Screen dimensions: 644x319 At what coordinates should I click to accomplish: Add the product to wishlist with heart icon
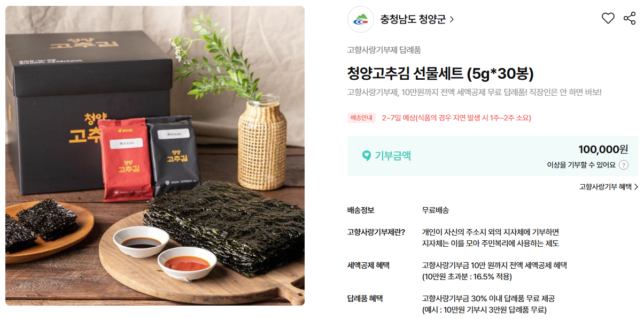[608, 18]
